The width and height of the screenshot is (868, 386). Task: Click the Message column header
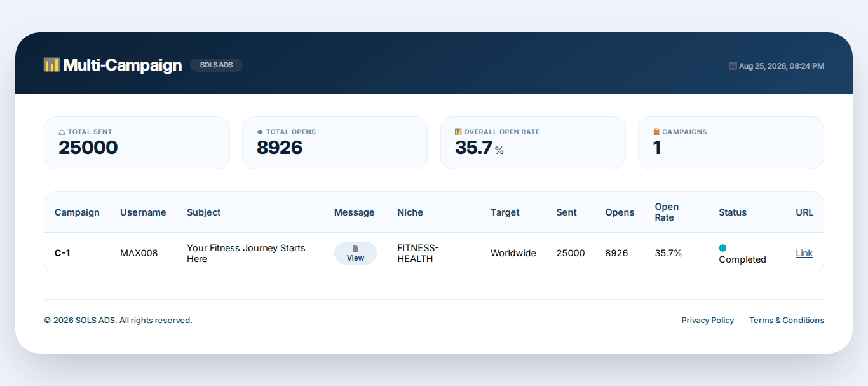coord(354,212)
